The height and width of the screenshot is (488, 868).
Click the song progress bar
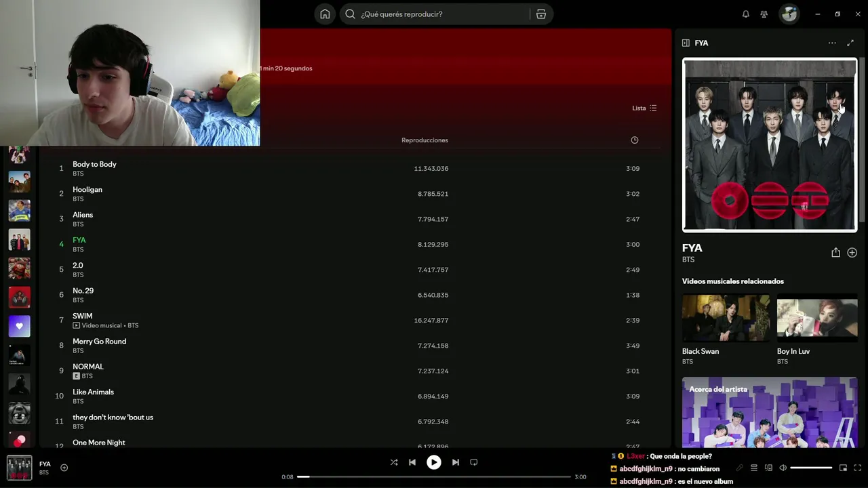point(434,476)
